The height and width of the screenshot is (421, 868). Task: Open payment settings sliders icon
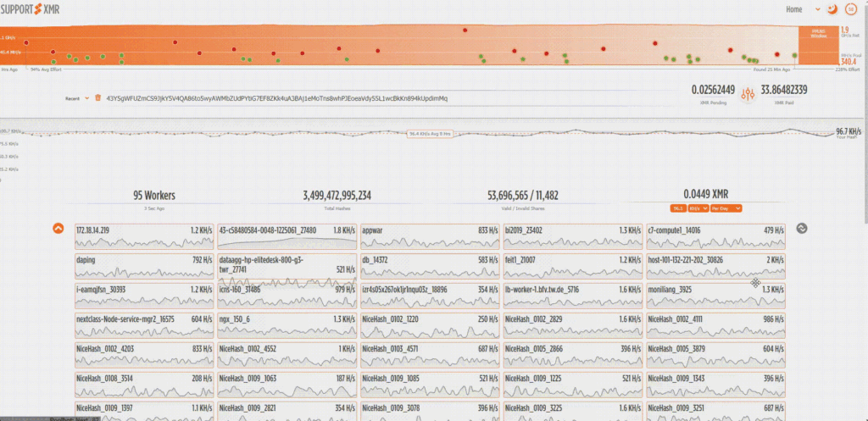coord(748,95)
